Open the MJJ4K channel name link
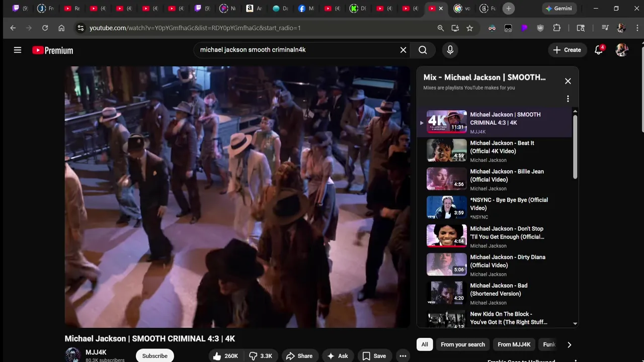Image resolution: width=644 pixels, height=362 pixels. (96, 352)
